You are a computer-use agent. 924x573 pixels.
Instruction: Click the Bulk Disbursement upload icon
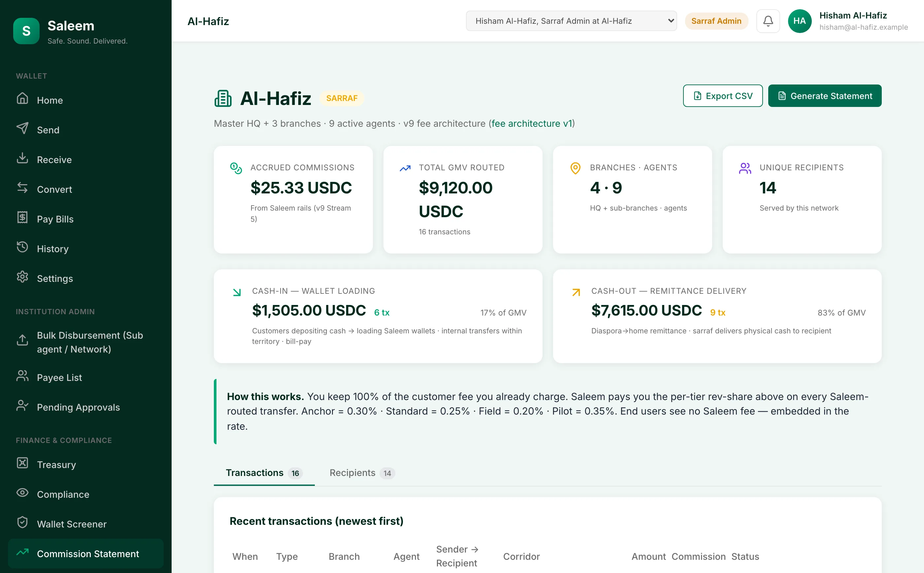(22, 340)
